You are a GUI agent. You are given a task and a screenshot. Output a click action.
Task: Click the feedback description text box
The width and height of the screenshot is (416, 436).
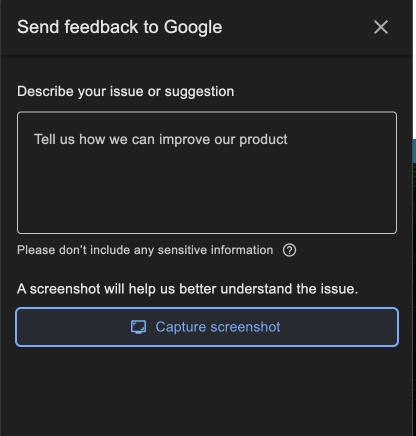207,173
